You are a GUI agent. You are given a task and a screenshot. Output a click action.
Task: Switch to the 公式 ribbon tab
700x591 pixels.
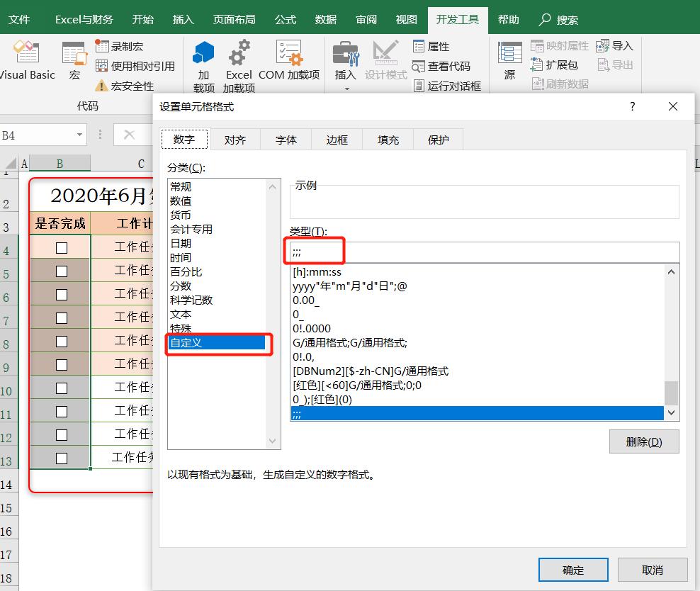[285, 19]
